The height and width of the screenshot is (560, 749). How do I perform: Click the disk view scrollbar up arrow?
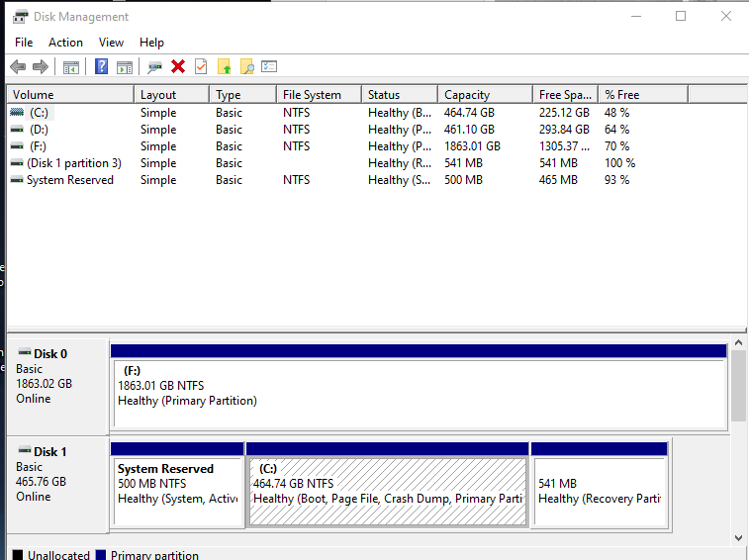tap(738, 342)
